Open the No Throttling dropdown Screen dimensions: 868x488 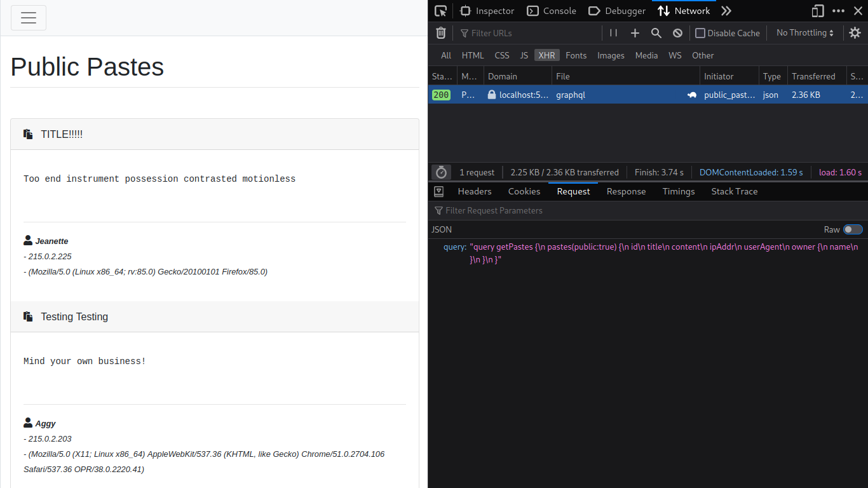(804, 33)
